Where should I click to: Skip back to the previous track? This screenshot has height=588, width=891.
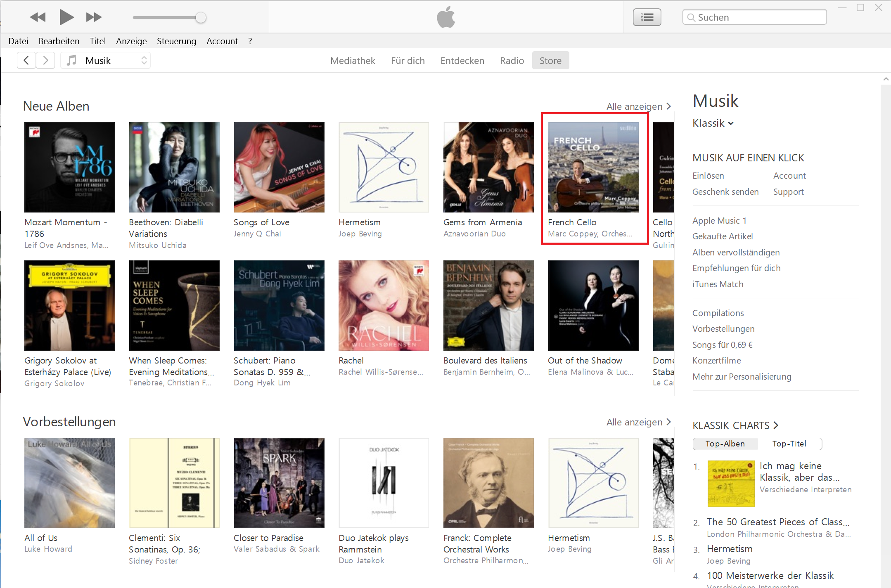(38, 17)
